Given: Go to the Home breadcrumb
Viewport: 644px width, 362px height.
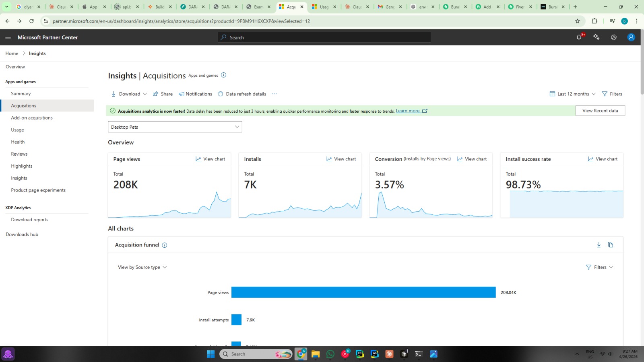Looking at the screenshot, I should click(x=12, y=53).
